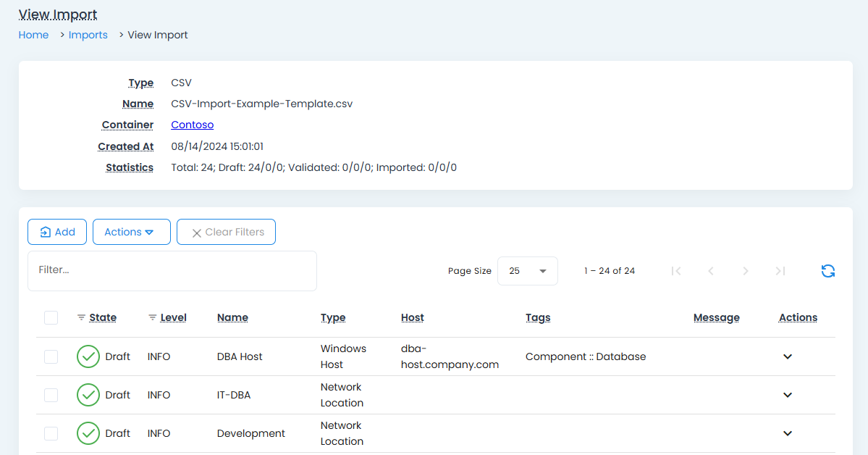
Task: Expand the DBA Host row actions chevron
Action: [x=788, y=356]
